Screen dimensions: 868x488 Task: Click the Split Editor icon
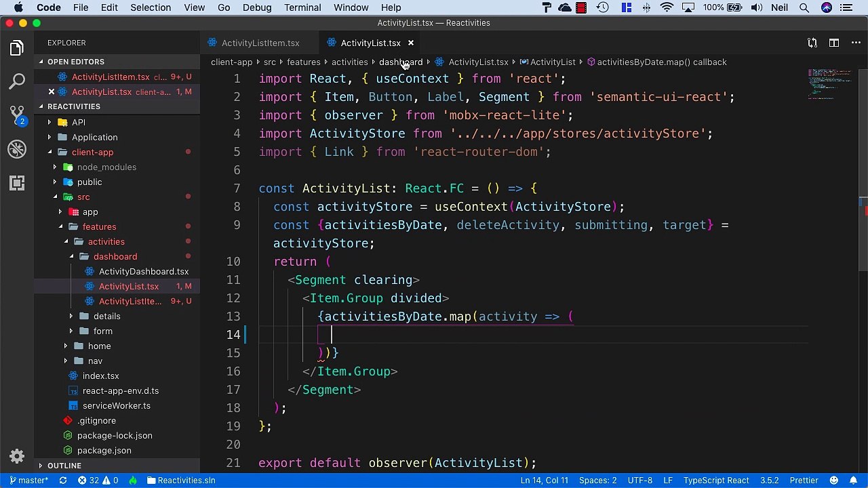[x=834, y=43]
